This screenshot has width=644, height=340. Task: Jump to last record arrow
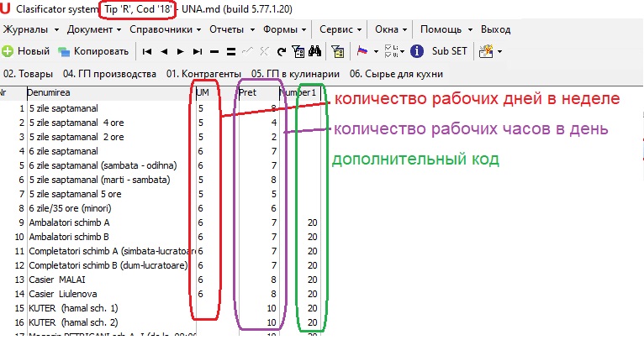[198, 52]
